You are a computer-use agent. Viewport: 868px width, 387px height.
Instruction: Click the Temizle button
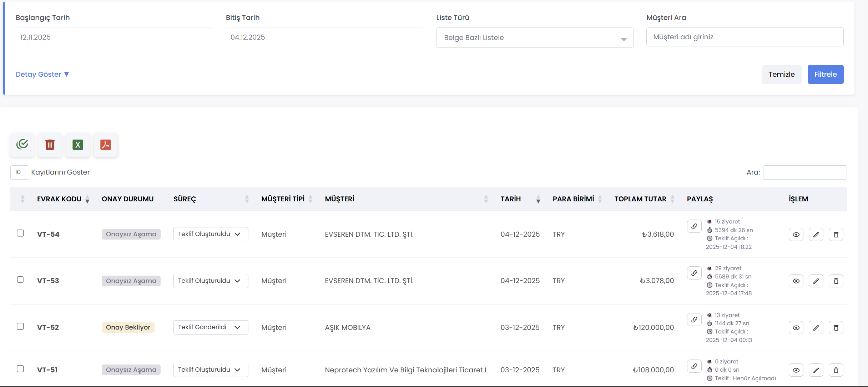tap(782, 74)
